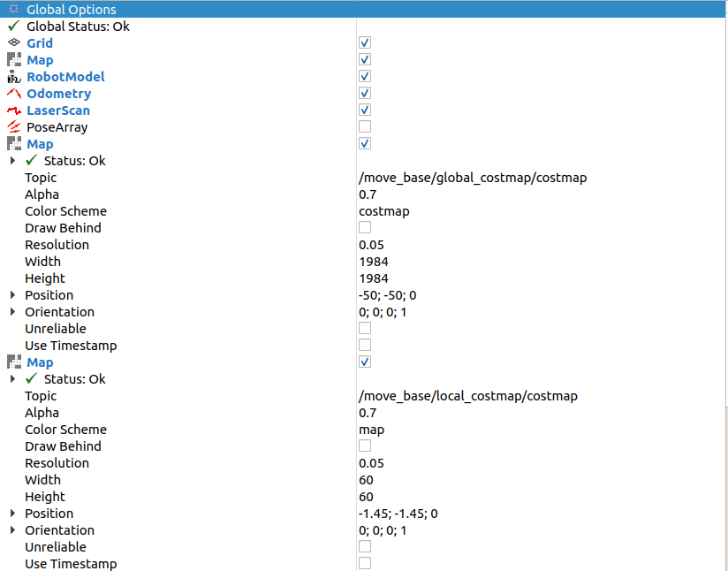Click the /move_base/local_costmap/costmap topic field
Viewport: 728px width, 571px height.
(467, 396)
